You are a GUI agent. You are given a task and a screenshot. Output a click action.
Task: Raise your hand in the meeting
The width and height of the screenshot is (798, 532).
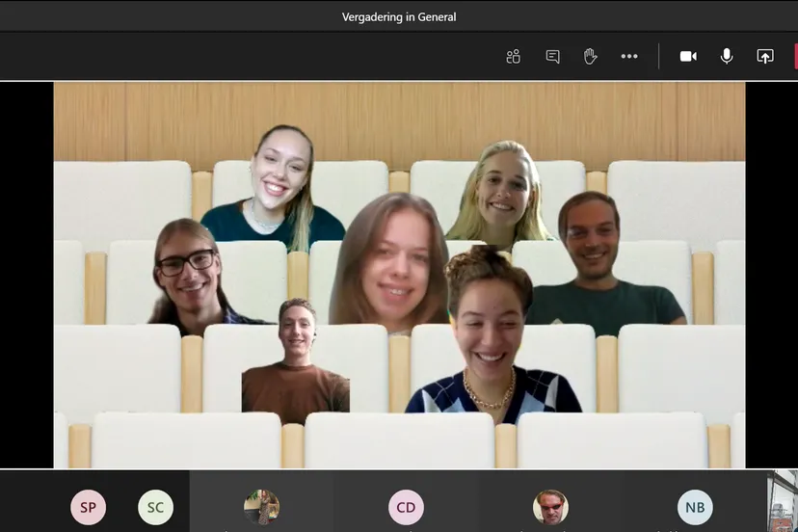pyautogui.click(x=591, y=57)
